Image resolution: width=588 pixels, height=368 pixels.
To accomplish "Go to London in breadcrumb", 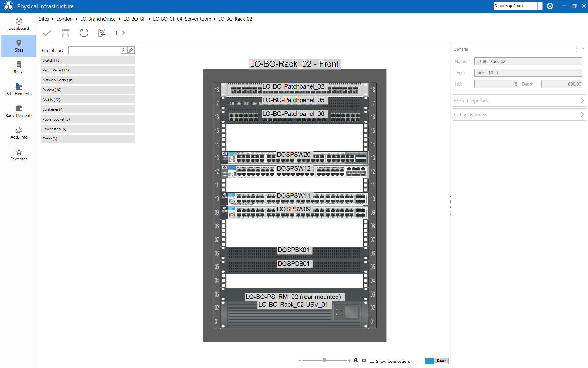I will coord(64,19).
